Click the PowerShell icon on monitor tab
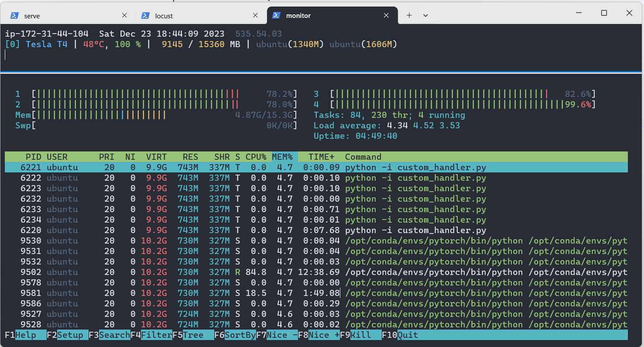Viewport: 644px width, 347px height. pos(276,15)
